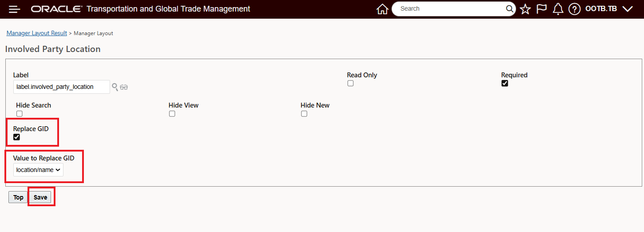Image resolution: width=644 pixels, height=232 pixels.
Task: Click the Label input field
Action: (x=62, y=87)
